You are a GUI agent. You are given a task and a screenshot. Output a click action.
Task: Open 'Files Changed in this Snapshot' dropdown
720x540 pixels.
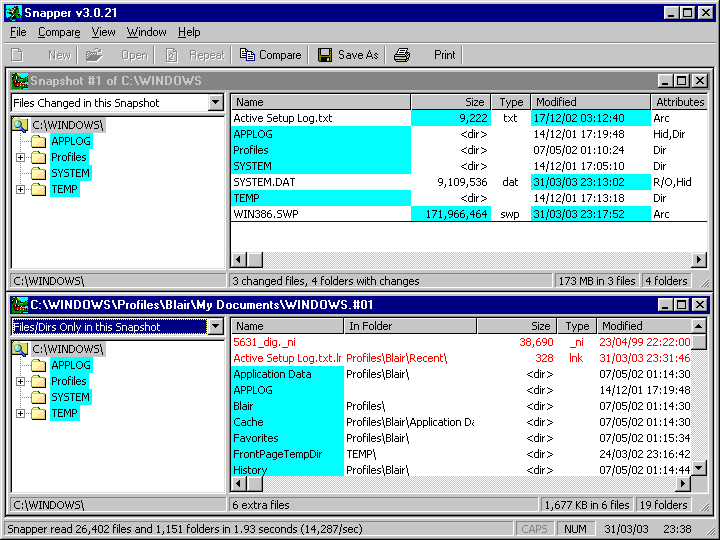(215, 102)
